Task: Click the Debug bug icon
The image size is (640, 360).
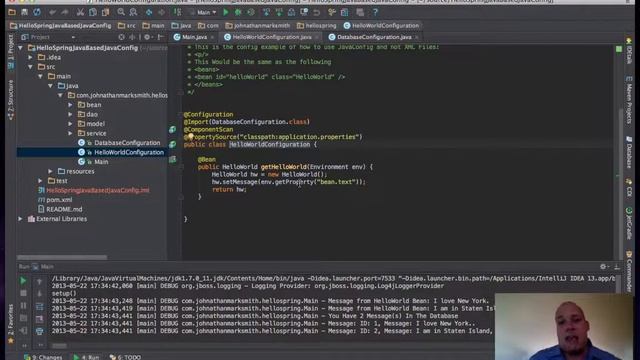Action: click(x=238, y=12)
